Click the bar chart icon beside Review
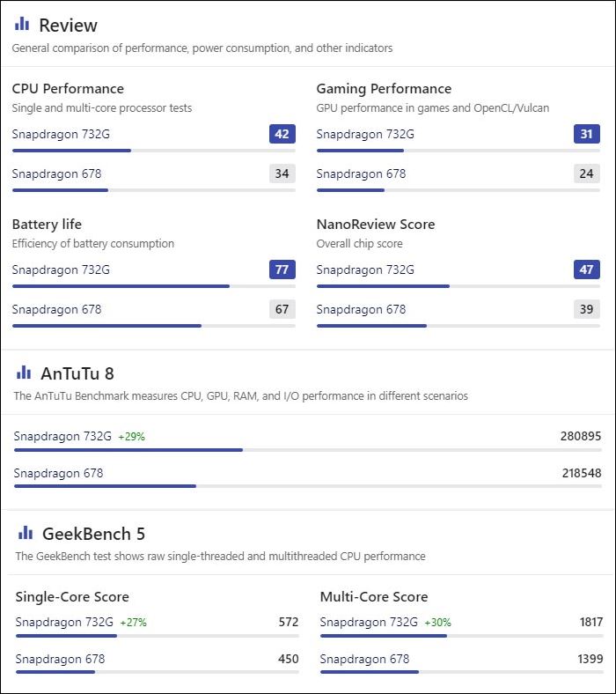 pos(22,24)
